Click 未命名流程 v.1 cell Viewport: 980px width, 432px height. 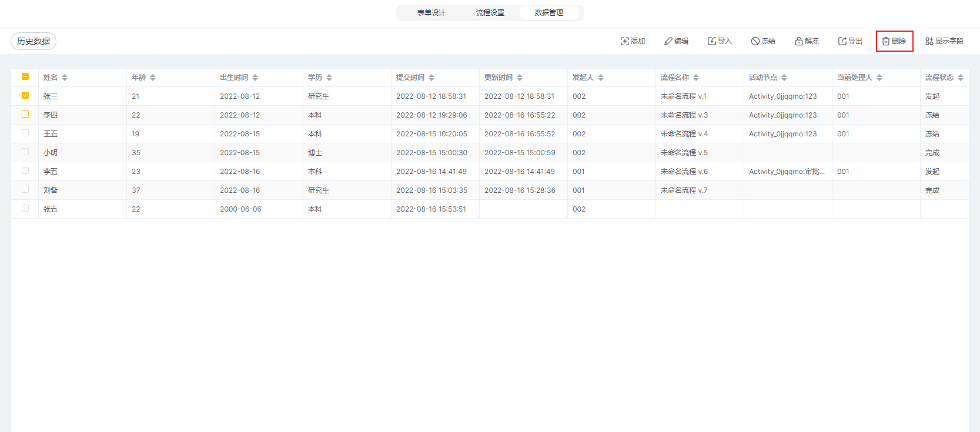700,96
